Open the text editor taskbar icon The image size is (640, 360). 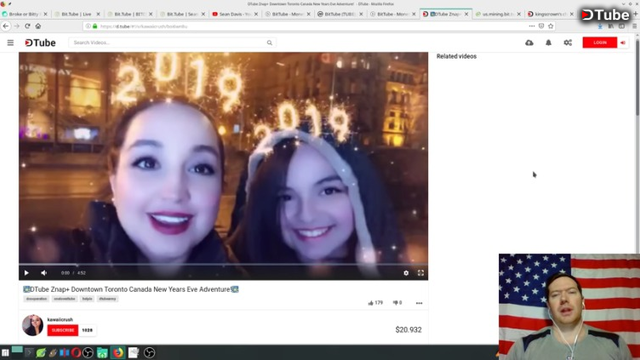[x=133, y=352]
